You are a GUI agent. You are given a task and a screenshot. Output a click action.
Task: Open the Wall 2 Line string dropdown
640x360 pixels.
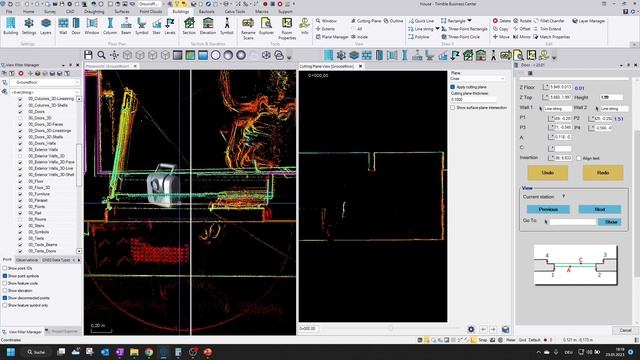[x=614, y=109]
